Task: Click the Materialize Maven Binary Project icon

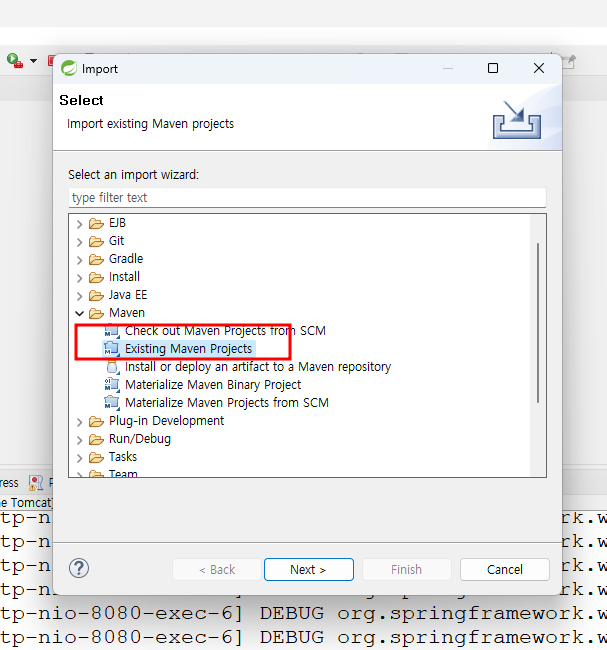Action: pyautogui.click(x=112, y=385)
